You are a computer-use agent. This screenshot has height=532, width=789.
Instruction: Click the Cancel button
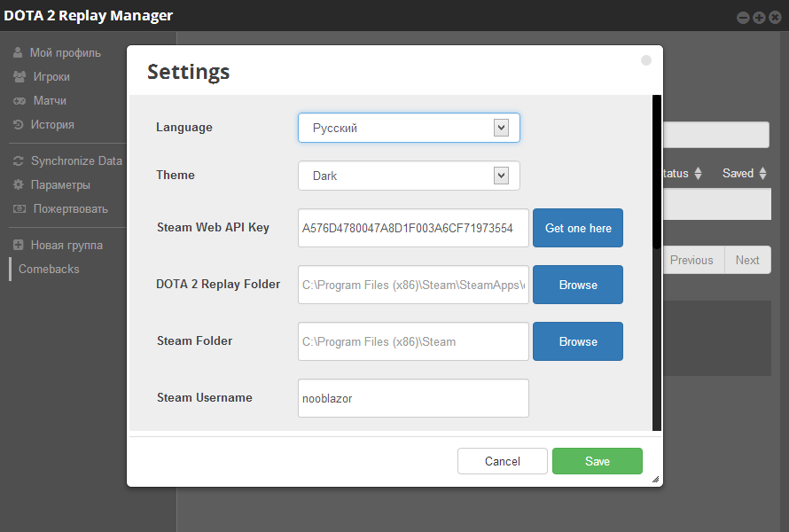pos(502,461)
